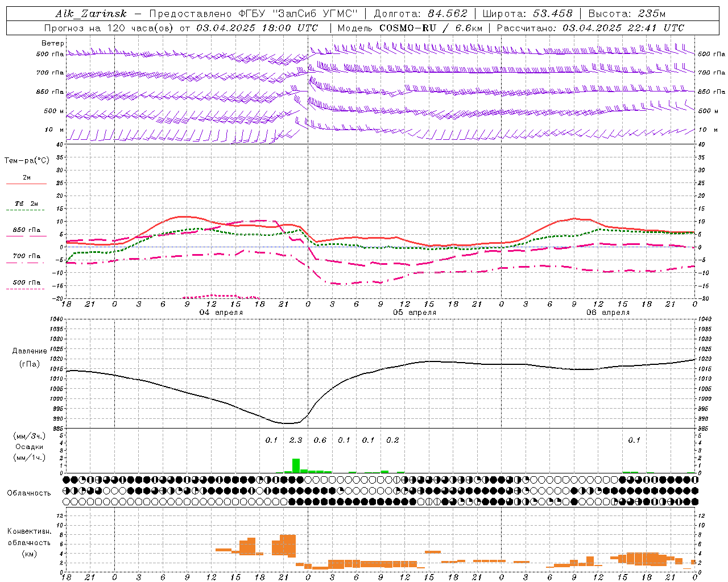Click the (мм/1ч.) precipitation unit label
Image resolution: width=728 pixels, height=582 pixels.
click(30, 458)
